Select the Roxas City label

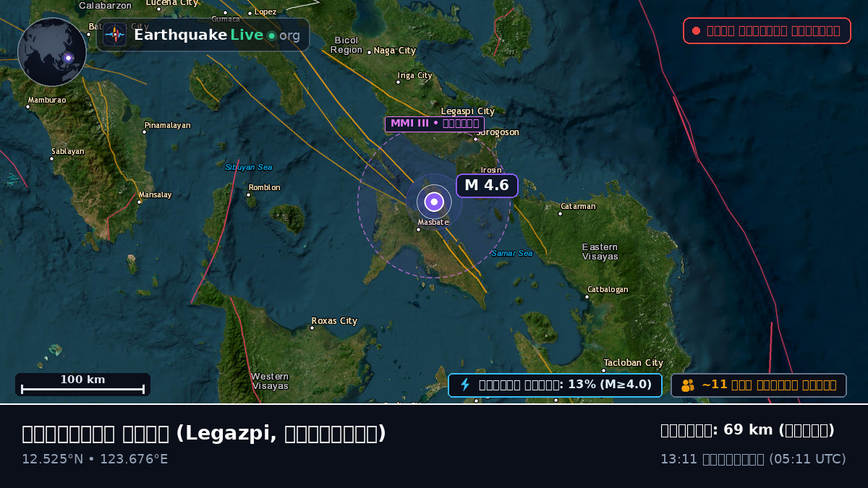[x=334, y=321]
